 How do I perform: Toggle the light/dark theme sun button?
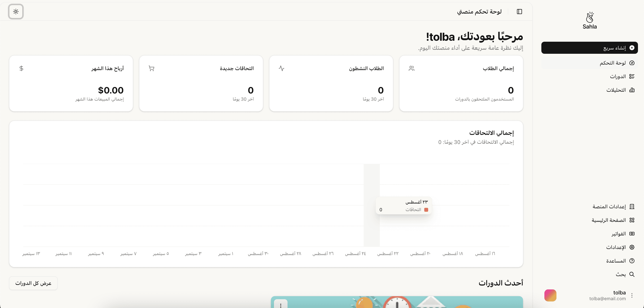pos(16,12)
